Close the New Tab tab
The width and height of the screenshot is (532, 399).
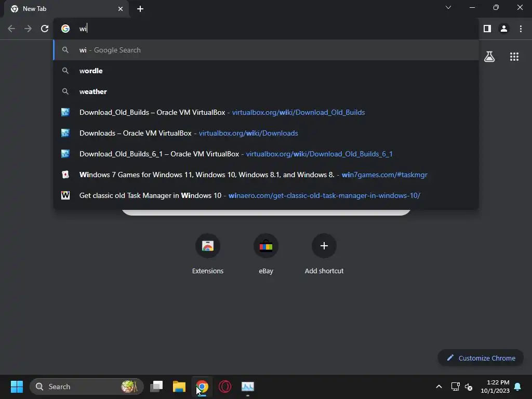coord(121,9)
